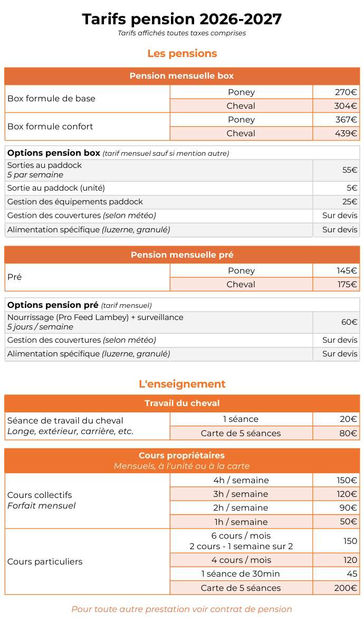Image resolution: width=364 pixels, height=621 pixels.
Task: Click the Pension mensuelle box header
Action: pos(182,76)
